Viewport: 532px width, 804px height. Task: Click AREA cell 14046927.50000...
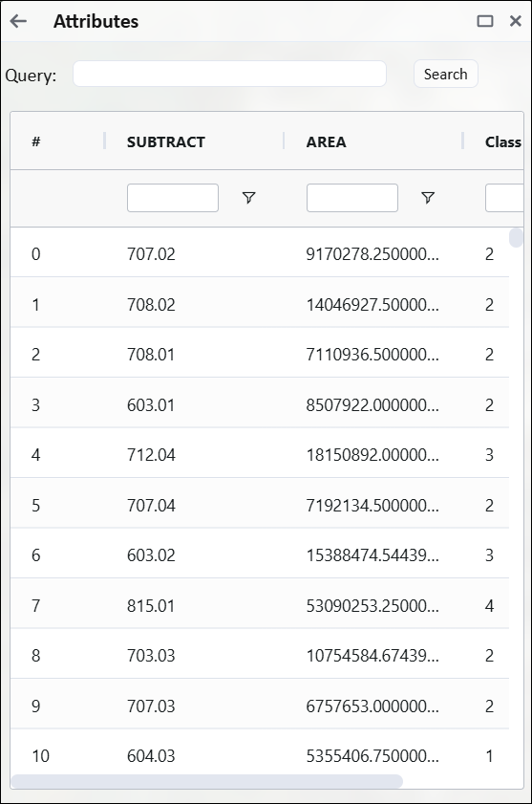point(372,305)
